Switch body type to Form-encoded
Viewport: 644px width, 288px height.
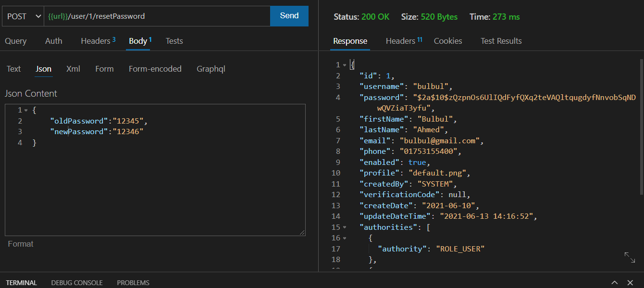(155, 69)
